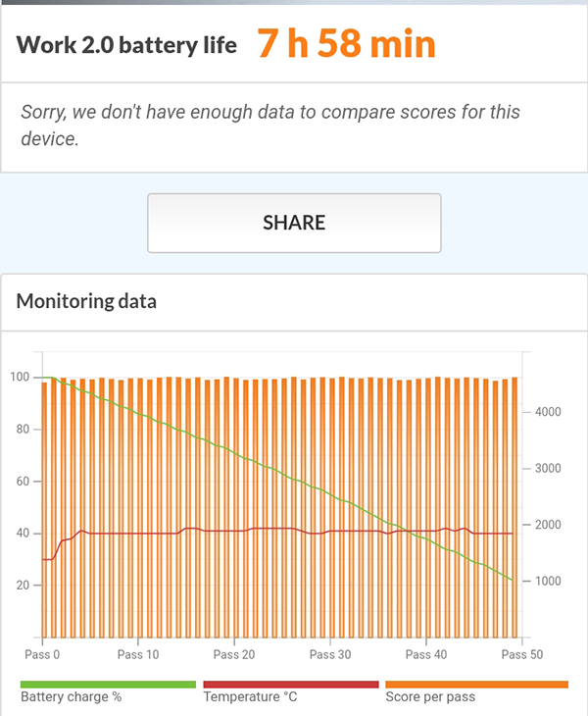This screenshot has height=716, width=588.
Task: Click the "Pass 0" axis label
Action: click(x=41, y=654)
